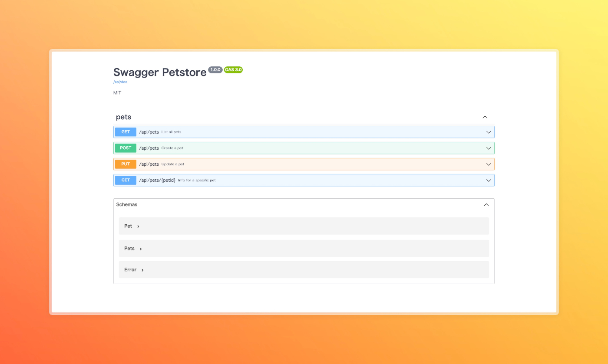
Task: Click the GET badge for List all pets
Action: [126, 132]
